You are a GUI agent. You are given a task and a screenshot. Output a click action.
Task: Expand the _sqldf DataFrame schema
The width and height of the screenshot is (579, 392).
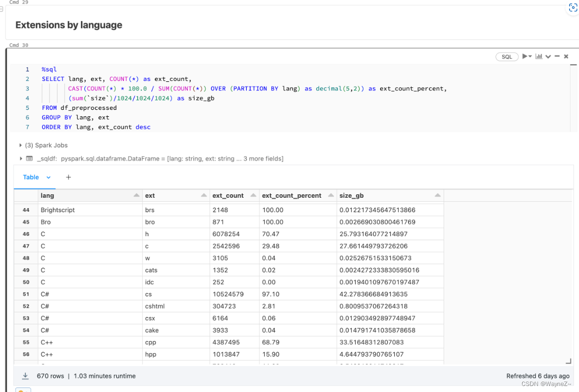pos(20,159)
